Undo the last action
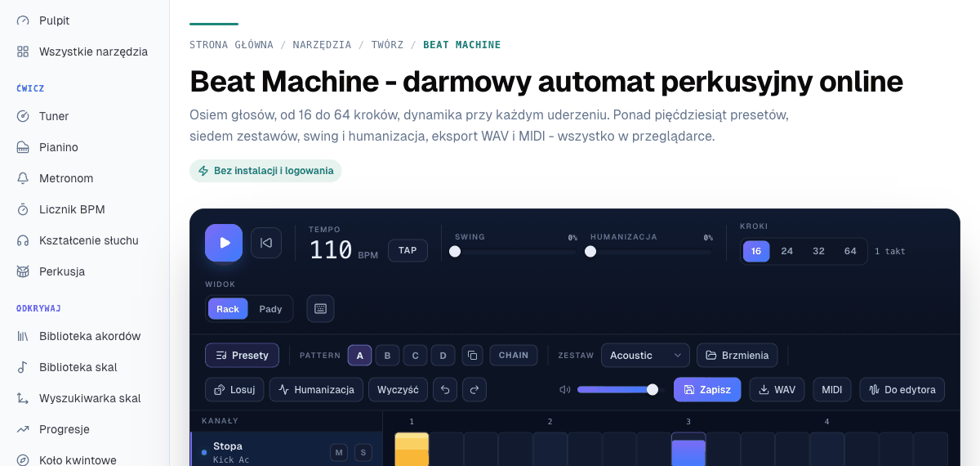 (445, 389)
